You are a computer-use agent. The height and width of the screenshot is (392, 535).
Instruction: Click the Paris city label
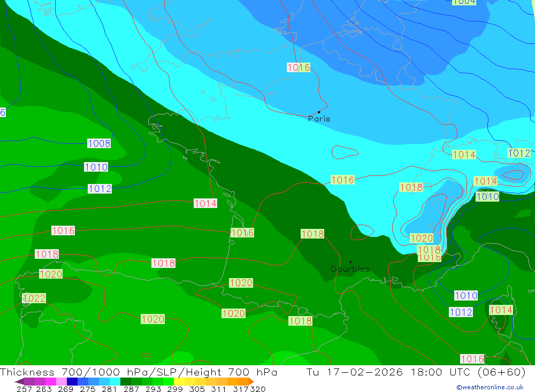pyautogui.click(x=319, y=119)
